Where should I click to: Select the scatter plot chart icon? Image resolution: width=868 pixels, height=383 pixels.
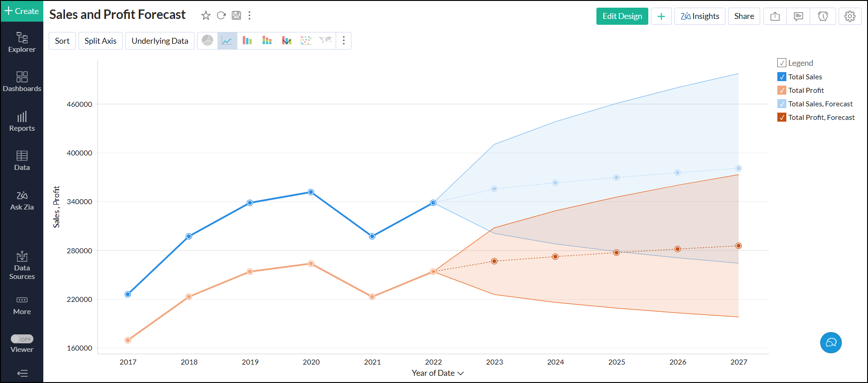pyautogui.click(x=306, y=41)
